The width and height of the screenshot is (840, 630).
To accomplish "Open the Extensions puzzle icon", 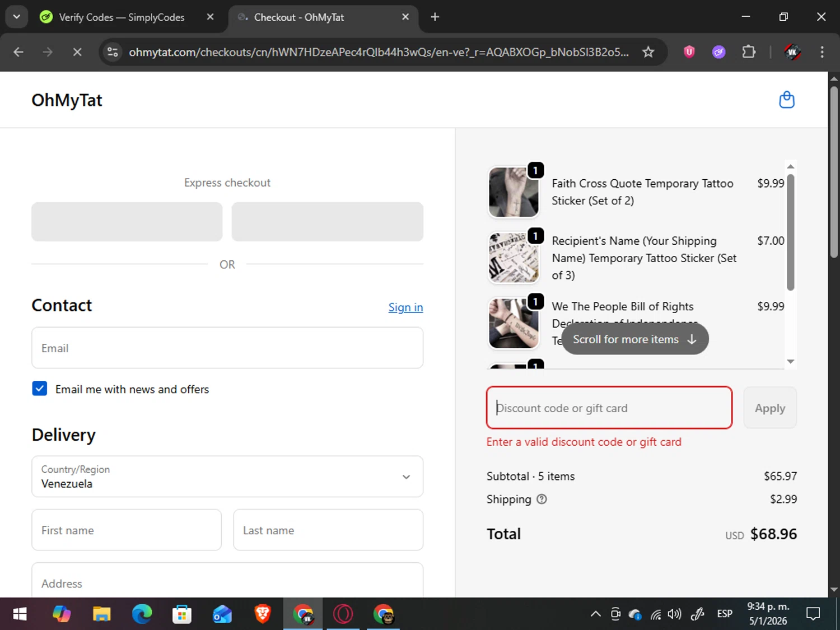I will (749, 52).
